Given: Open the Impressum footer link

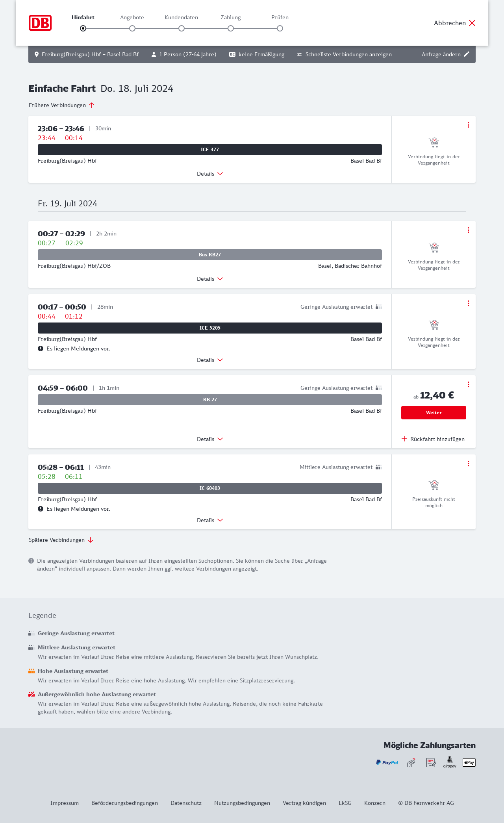Looking at the screenshot, I should (x=65, y=803).
